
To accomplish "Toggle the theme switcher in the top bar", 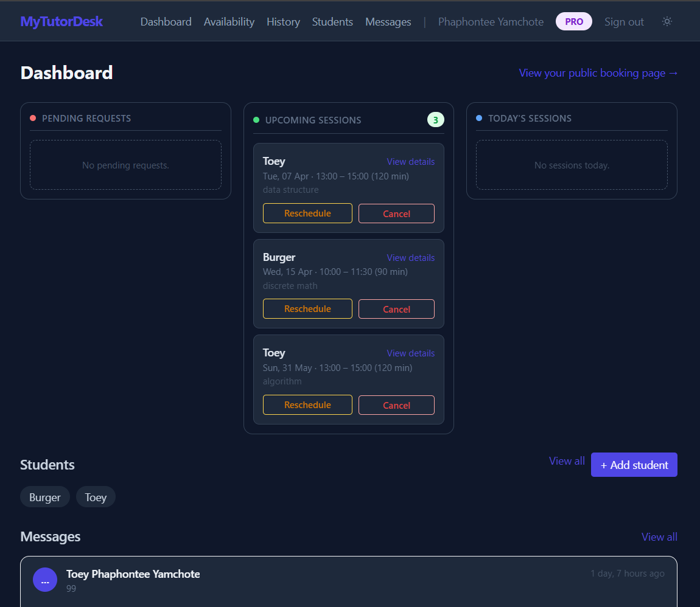I will [x=667, y=21].
